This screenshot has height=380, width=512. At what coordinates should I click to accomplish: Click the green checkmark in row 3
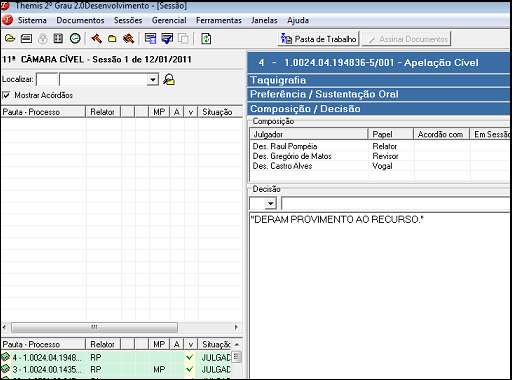(190, 369)
